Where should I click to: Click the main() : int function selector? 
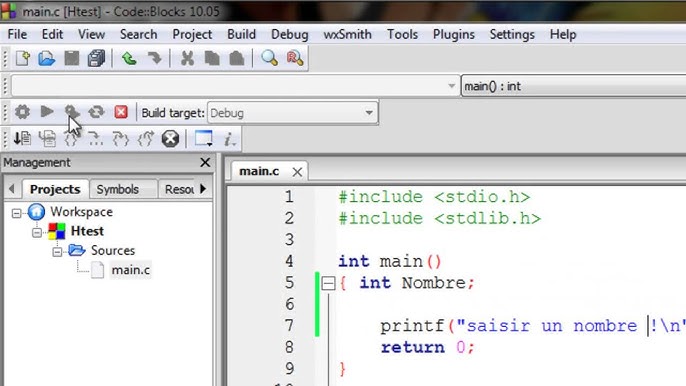(573, 86)
